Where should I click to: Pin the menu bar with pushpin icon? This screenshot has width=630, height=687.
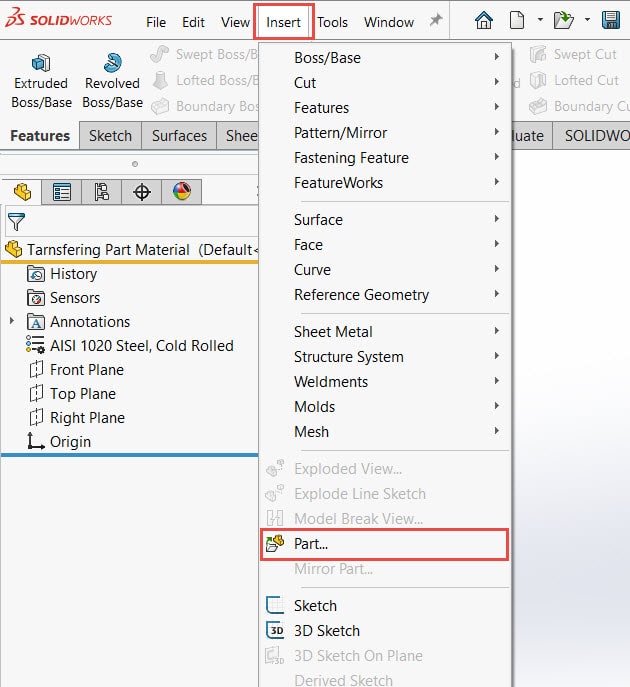click(435, 20)
